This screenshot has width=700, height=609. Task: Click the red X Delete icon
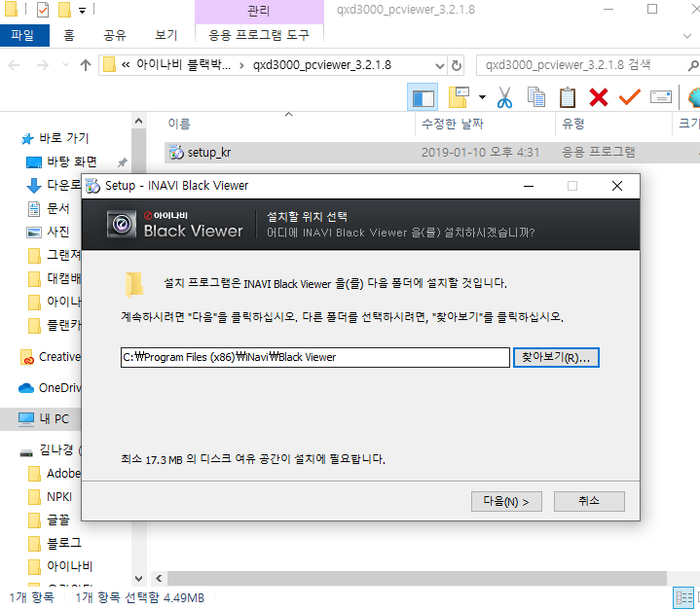598,97
